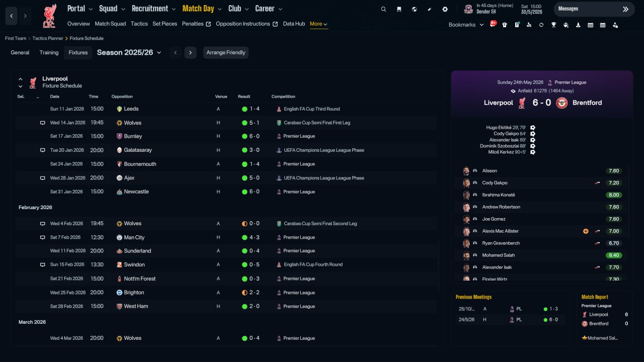
Task: Select the Burnley 6 - 0 fixture row
Action: pyautogui.click(x=226, y=136)
